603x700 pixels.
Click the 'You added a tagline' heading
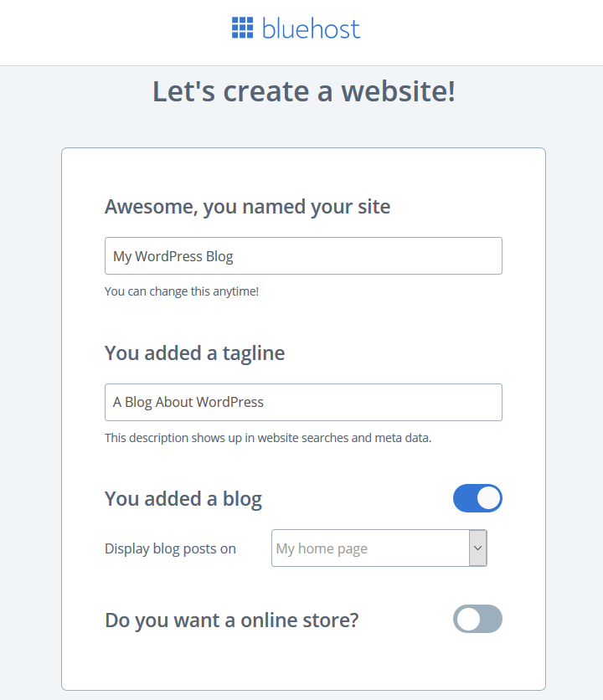pyautogui.click(x=195, y=353)
